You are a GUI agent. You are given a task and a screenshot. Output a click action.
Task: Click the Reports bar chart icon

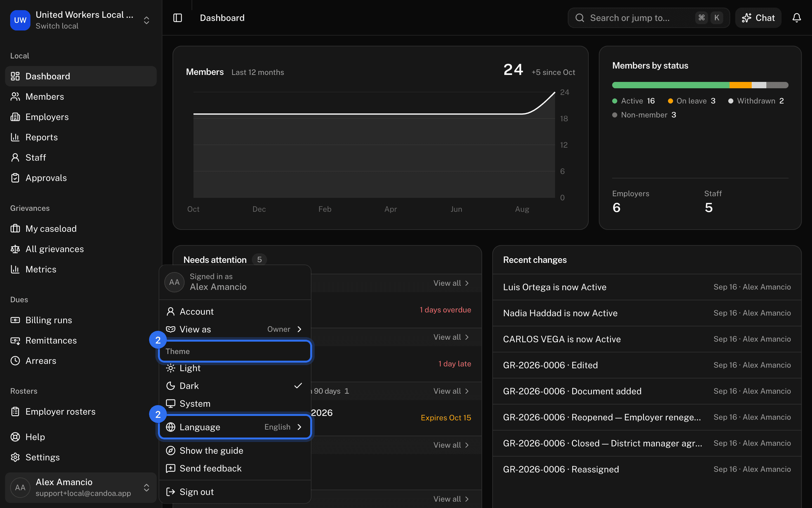(x=15, y=137)
